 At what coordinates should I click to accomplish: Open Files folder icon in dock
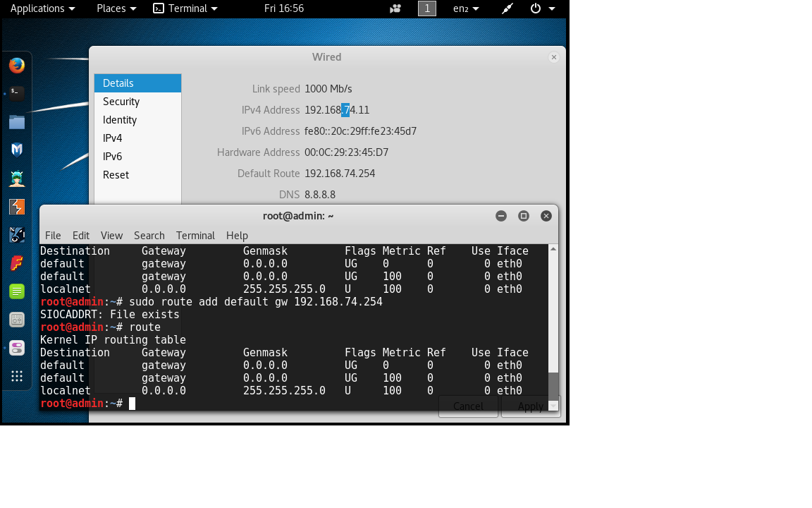pos(17,122)
